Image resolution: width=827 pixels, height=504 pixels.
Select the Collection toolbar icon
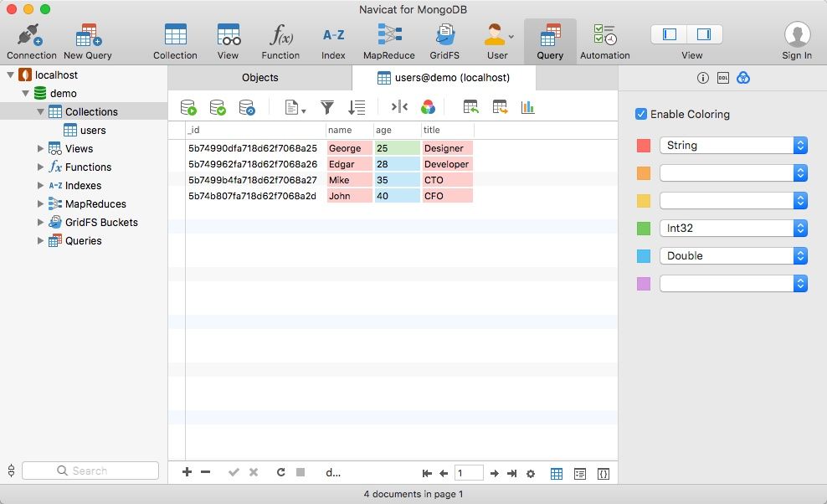point(175,35)
